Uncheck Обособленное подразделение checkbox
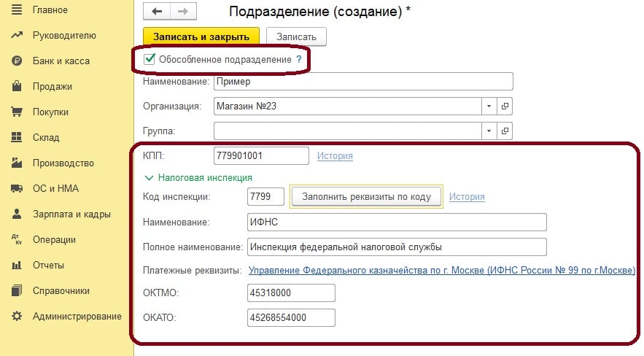 point(150,59)
